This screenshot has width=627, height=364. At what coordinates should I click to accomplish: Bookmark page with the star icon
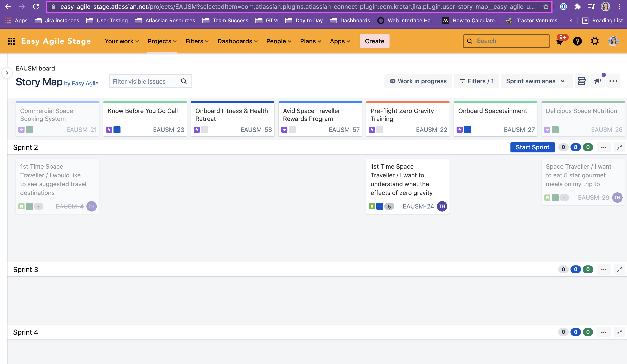click(546, 7)
